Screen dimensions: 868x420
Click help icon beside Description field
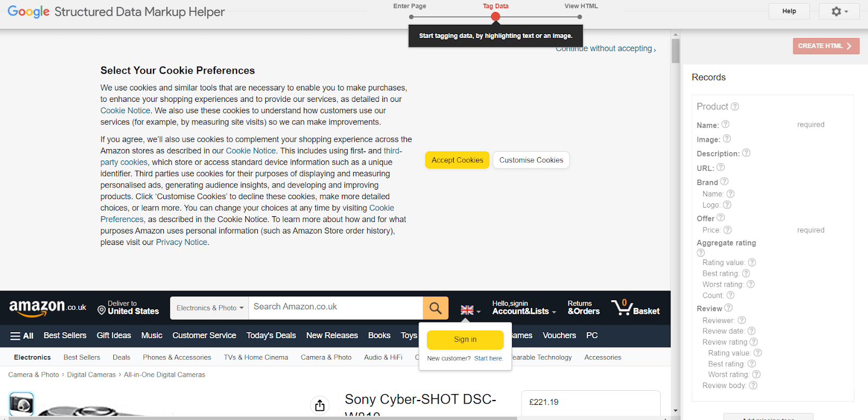pos(746,153)
